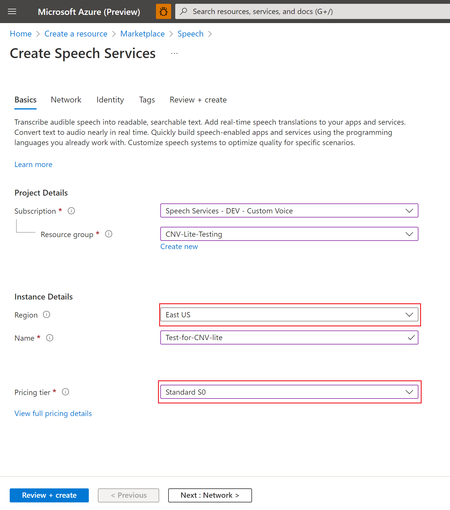Viewport: 450px width, 510px height.
Task: Click the Create new resource group link
Action: click(179, 247)
